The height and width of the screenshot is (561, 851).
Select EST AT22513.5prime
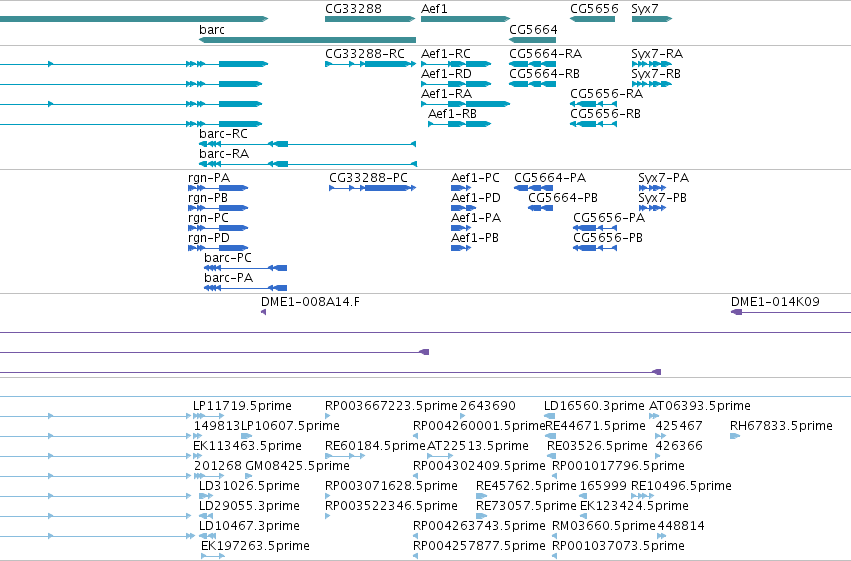440,457
